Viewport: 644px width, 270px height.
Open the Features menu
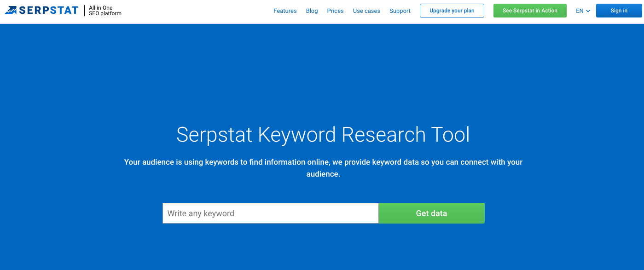click(x=285, y=11)
